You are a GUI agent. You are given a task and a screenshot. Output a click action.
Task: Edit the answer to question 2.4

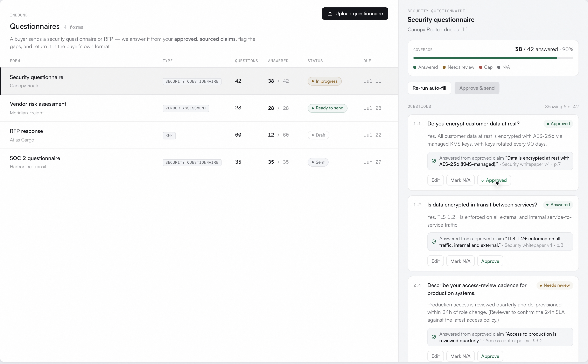pyautogui.click(x=435, y=356)
